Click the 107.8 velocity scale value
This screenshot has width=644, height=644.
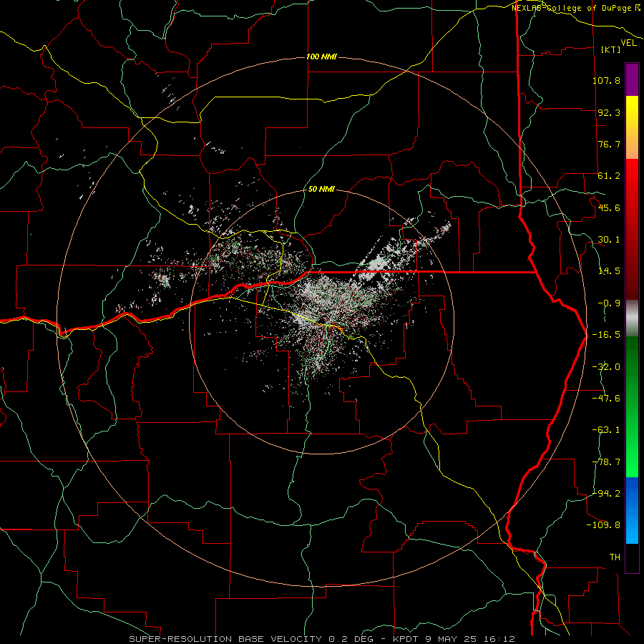coord(606,80)
